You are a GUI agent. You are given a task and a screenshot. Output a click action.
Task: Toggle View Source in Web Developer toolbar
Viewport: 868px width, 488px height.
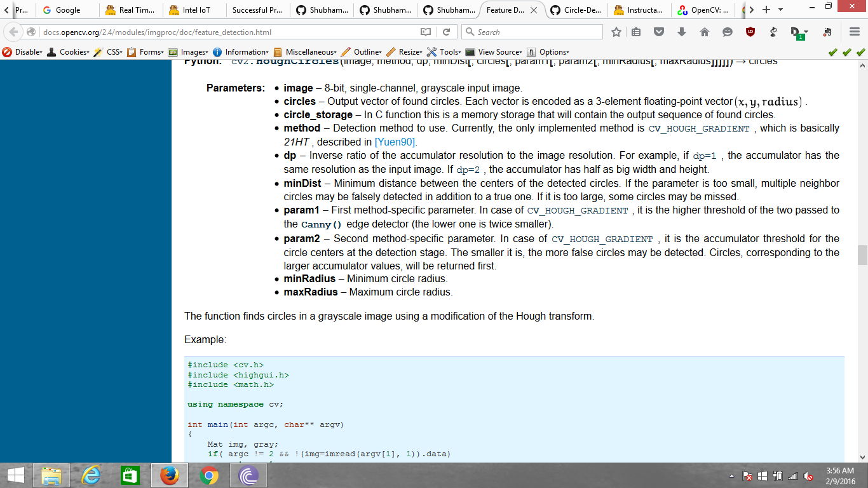point(498,51)
